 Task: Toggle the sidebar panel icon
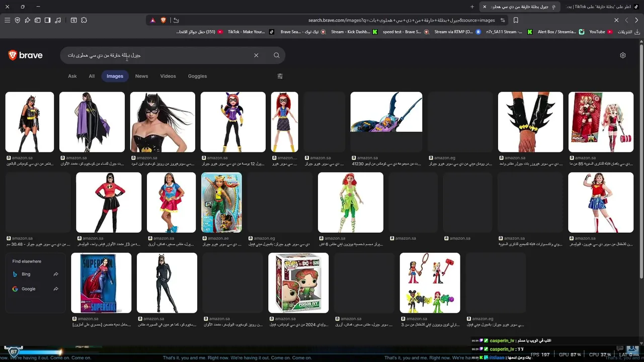47,20
